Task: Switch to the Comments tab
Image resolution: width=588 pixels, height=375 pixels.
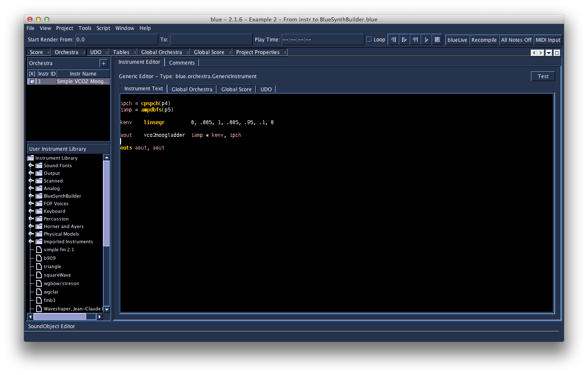Action: tap(182, 62)
